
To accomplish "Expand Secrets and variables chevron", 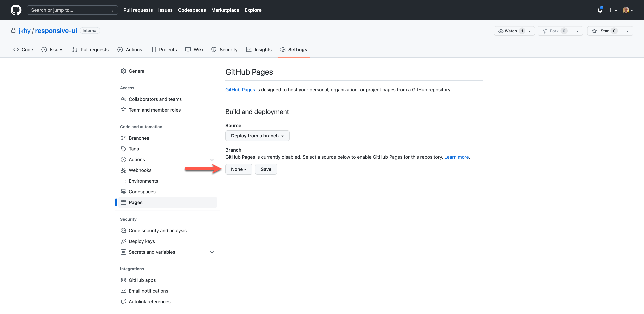I will [212, 252].
